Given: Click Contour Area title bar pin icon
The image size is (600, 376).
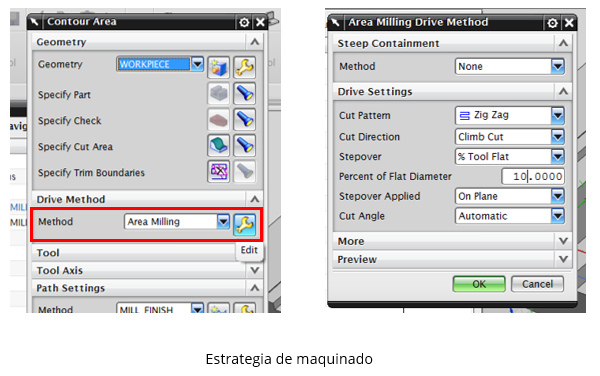Looking at the screenshot, I should coord(34,22).
